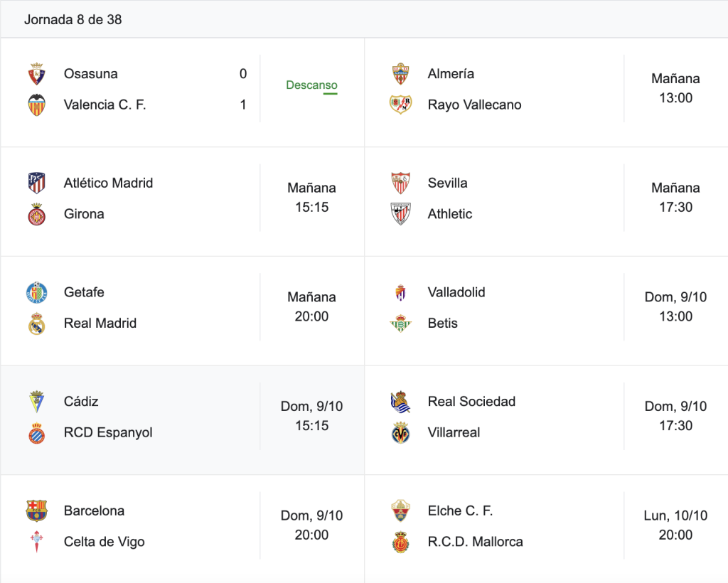
Task: Open the Cádiz vs RCD Espanyol match
Action: tap(183, 420)
